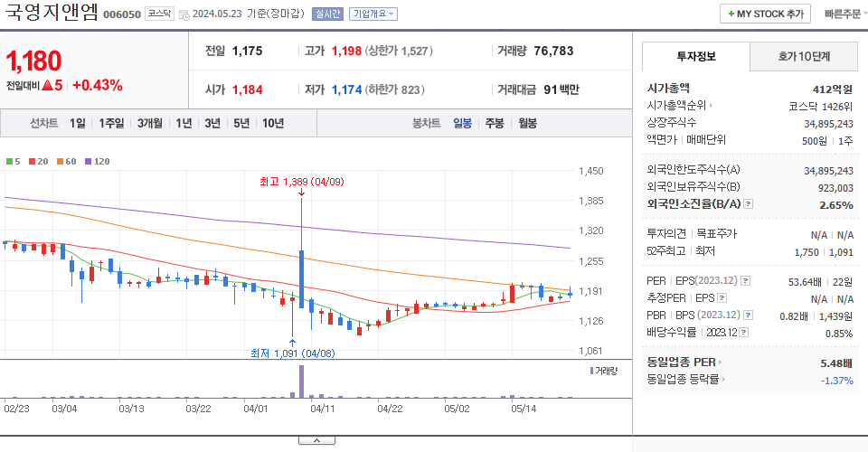This screenshot has width=868, height=452.
Task: Click the 저가 value 1,174
Action: coord(346,89)
